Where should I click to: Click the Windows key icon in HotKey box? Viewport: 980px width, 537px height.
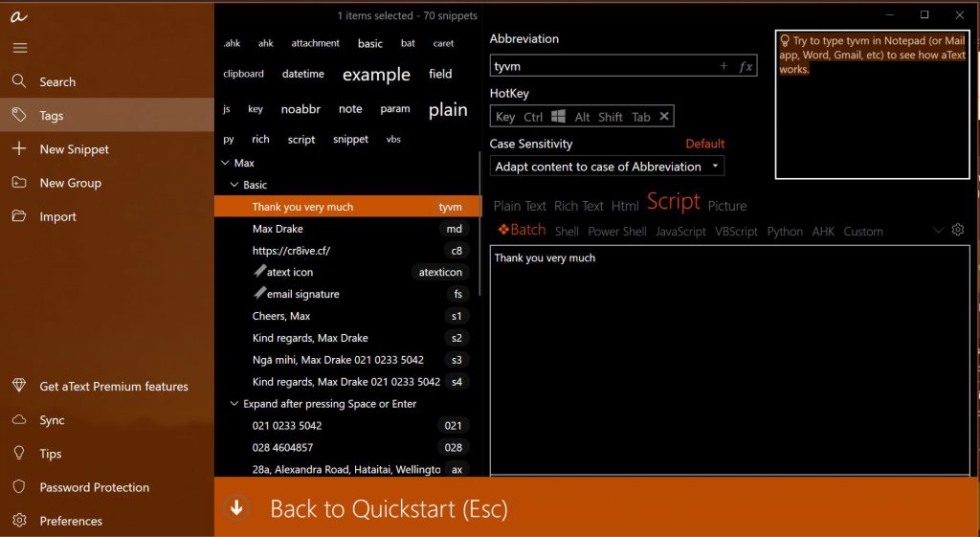tap(558, 117)
